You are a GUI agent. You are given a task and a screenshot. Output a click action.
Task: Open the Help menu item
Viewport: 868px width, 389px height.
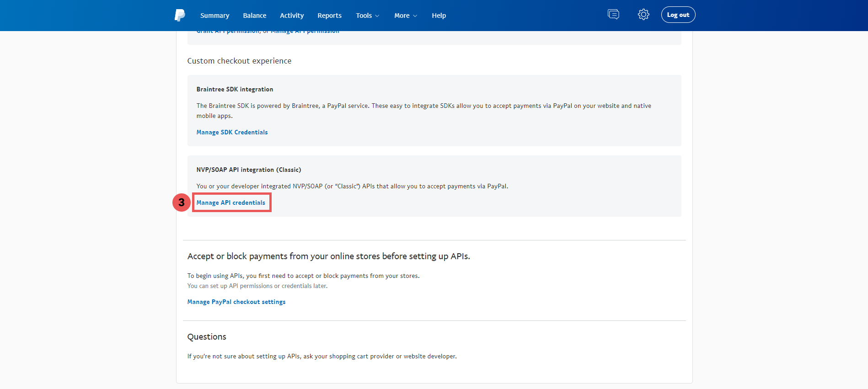(x=439, y=16)
